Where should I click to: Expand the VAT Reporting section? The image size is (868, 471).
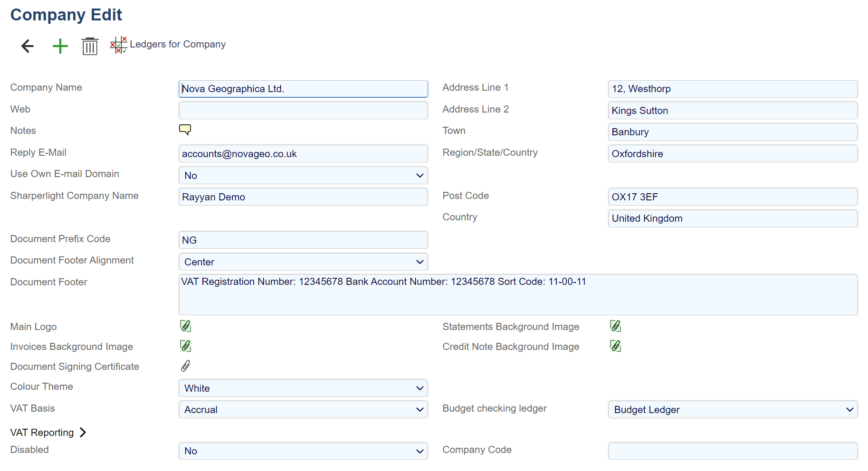[x=48, y=433]
